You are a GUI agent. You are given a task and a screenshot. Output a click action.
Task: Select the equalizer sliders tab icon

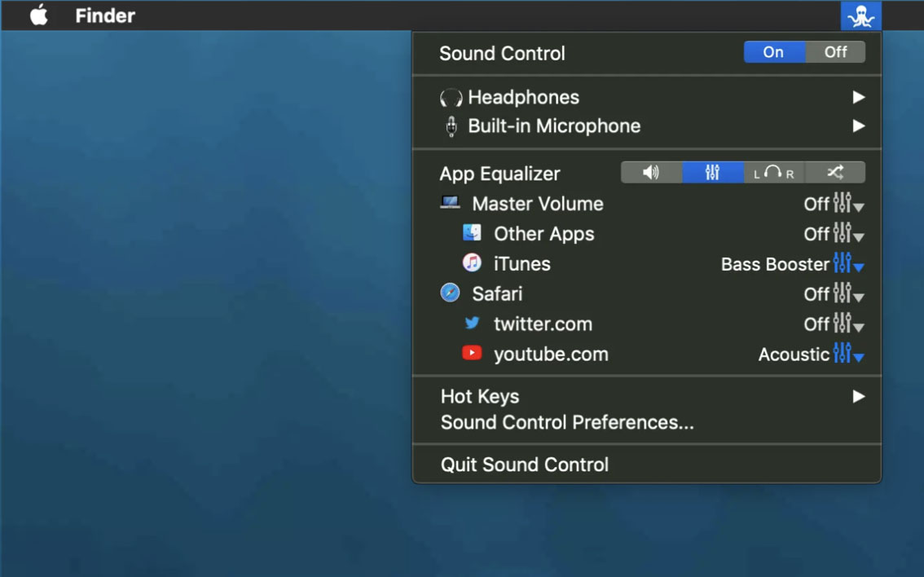[712, 173]
